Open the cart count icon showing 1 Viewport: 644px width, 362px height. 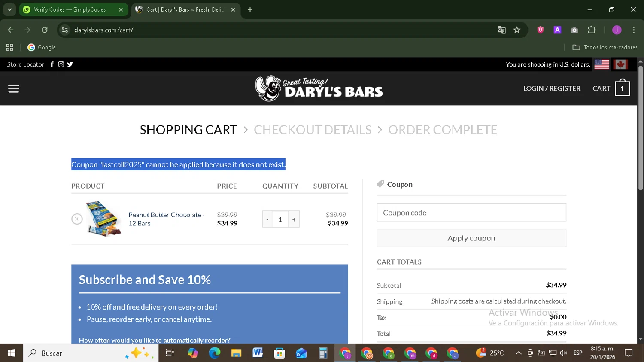622,88
